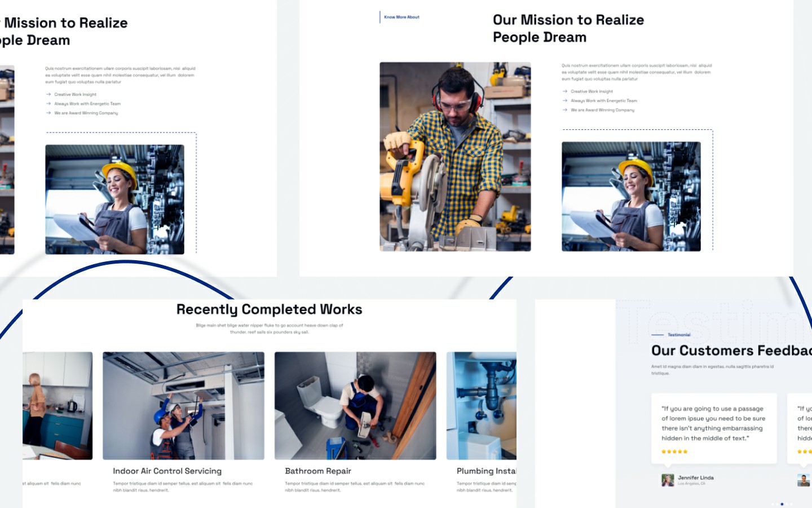Click the woodworker image in the mission section

[454, 156]
